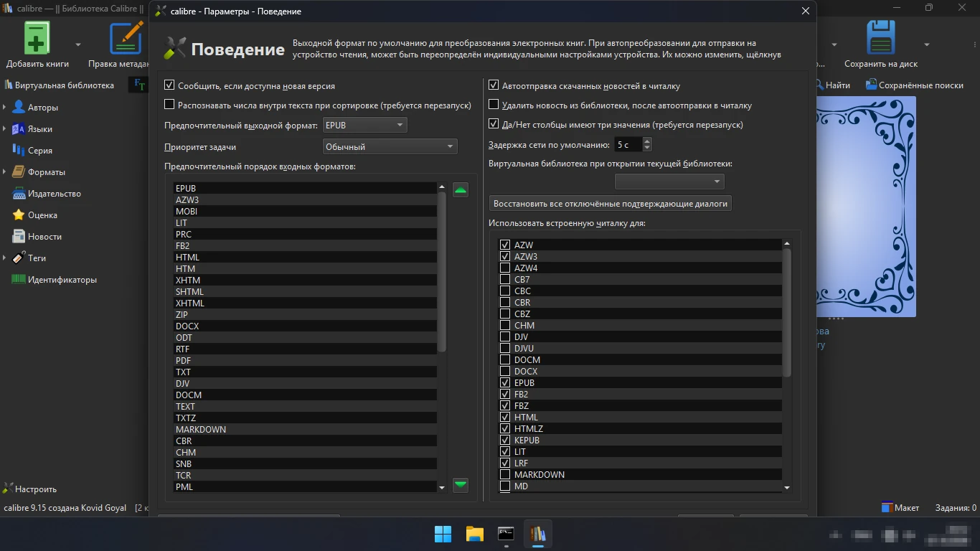980x551 pixels.
Task: Open the terminal from the taskbar
Action: pos(507,534)
